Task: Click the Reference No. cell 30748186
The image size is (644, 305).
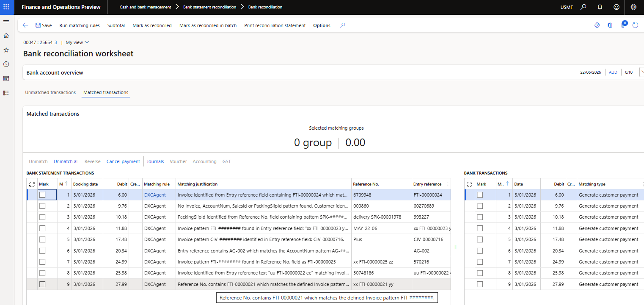Action: [382, 273]
